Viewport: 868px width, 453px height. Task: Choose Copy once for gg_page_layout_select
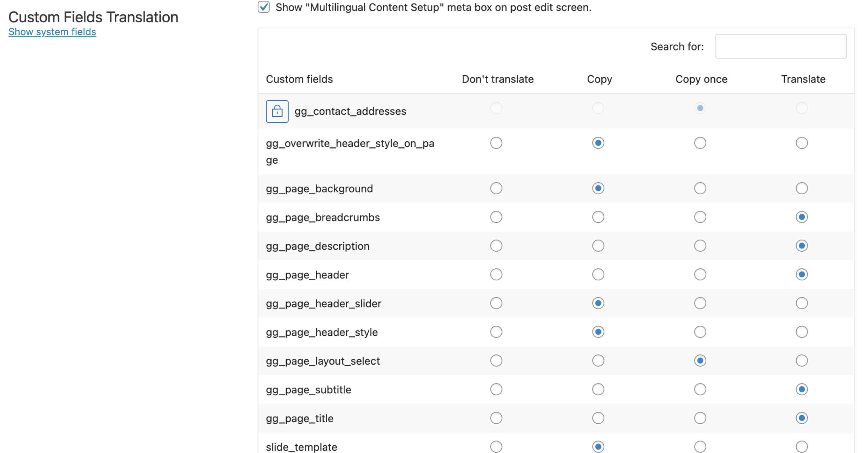(x=700, y=361)
